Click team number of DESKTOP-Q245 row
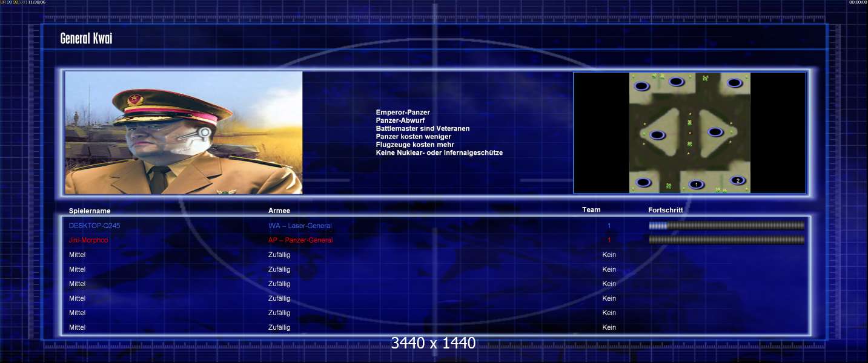Image resolution: width=868 pixels, height=363 pixels. (x=609, y=226)
